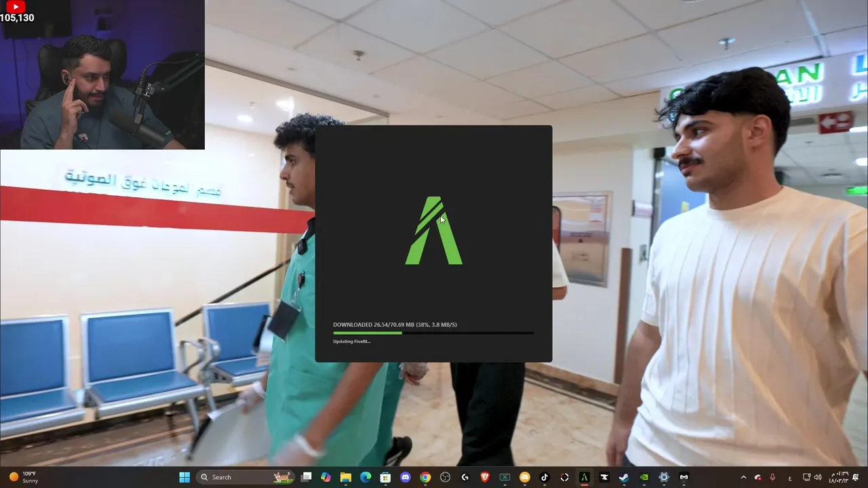Click the 'Updating FiveM...' status text
The image size is (868, 488).
coord(352,342)
